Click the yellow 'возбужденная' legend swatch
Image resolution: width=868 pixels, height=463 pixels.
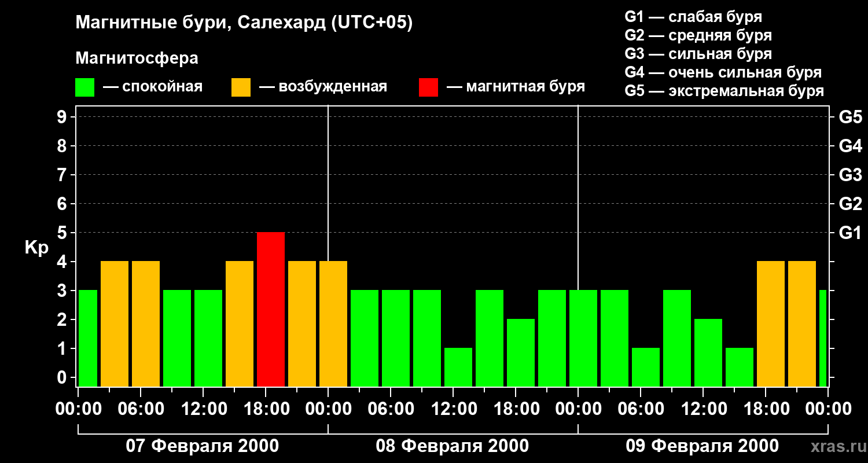(x=241, y=87)
